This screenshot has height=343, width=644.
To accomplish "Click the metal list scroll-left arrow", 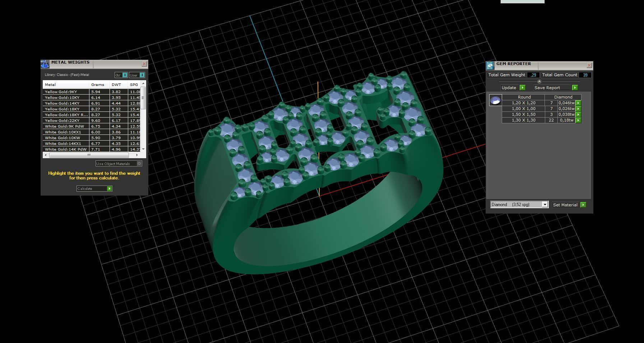I will coord(46,155).
